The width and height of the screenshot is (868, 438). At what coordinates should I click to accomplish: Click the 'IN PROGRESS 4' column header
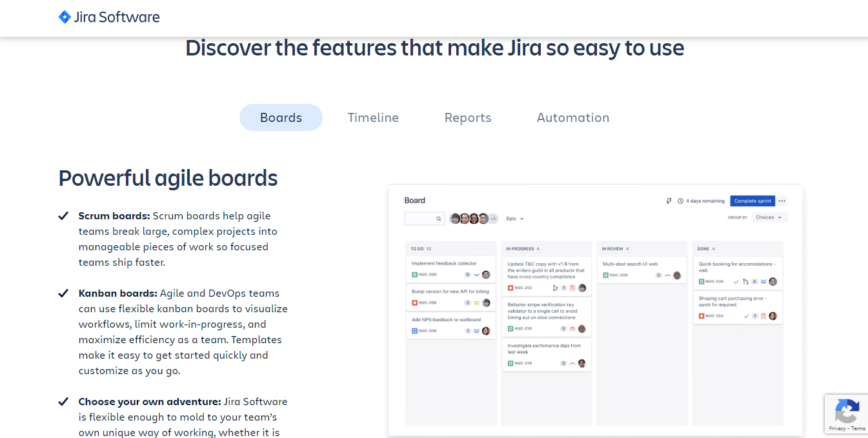coord(523,248)
